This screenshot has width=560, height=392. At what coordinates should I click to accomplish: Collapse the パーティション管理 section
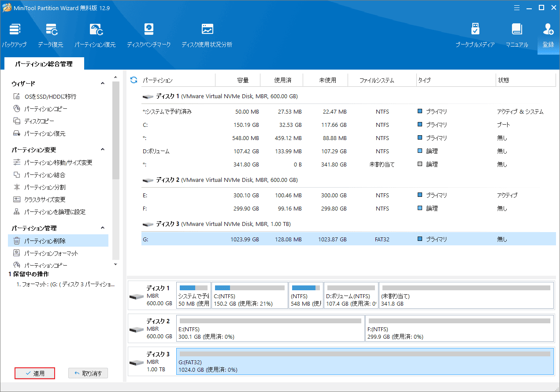click(x=103, y=228)
